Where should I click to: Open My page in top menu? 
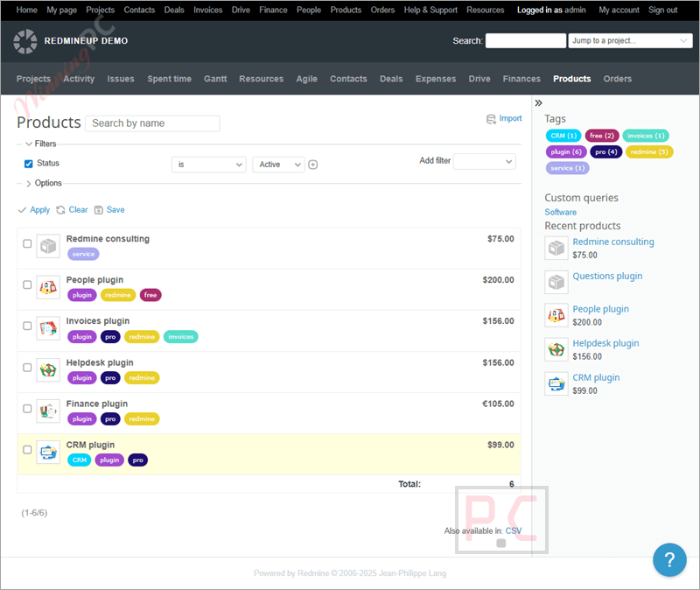click(61, 10)
